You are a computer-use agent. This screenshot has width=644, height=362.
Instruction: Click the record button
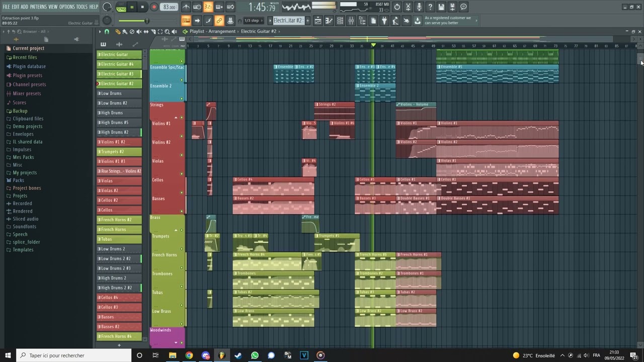(x=154, y=7)
